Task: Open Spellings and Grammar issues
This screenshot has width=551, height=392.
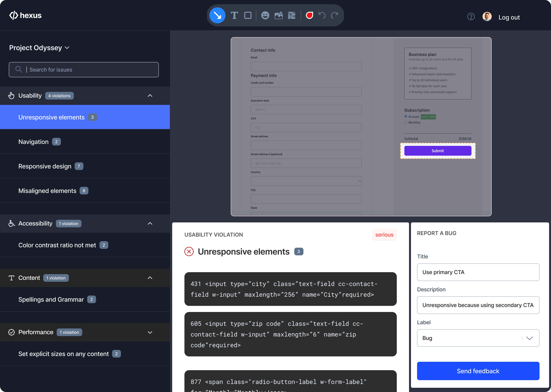Action: (x=85, y=299)
